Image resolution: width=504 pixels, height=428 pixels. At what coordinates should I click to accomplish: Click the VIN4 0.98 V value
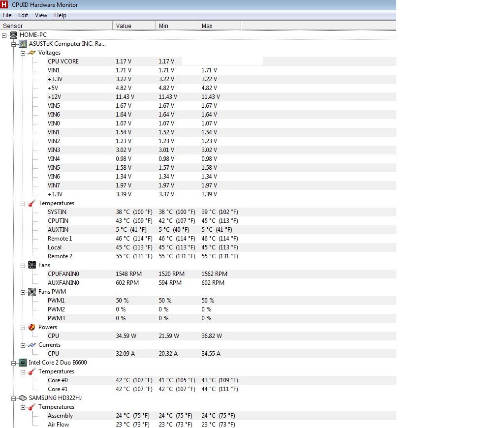pyautogui.click(x=124, y=159)
